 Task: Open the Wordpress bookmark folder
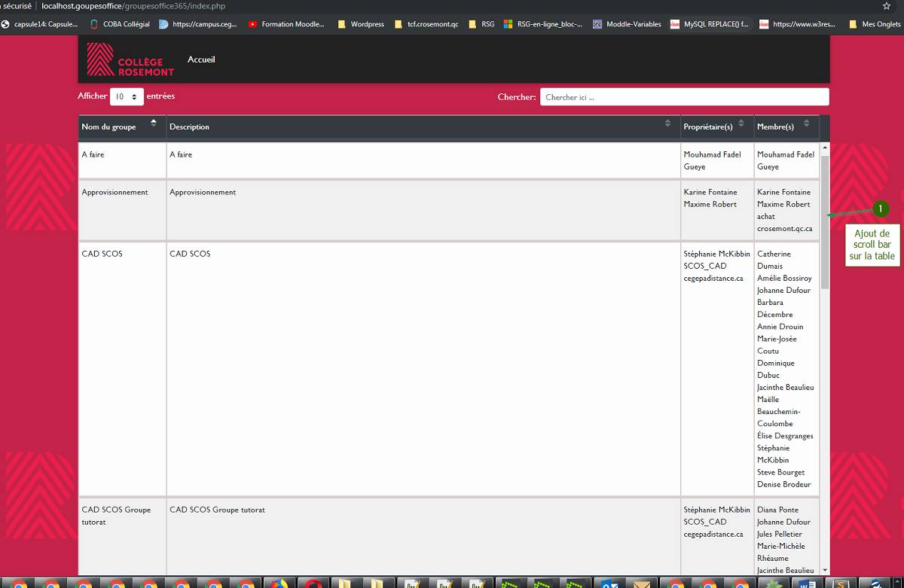[361, 24]
